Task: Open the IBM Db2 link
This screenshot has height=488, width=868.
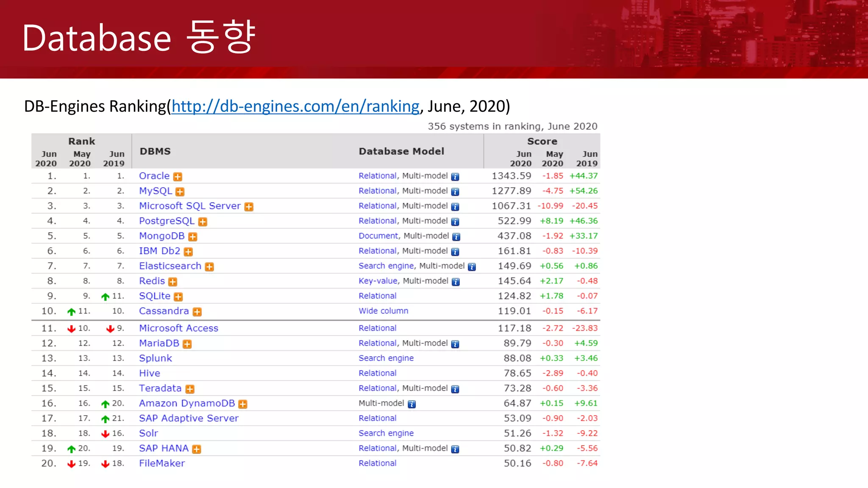Action: tap(160, 251)
